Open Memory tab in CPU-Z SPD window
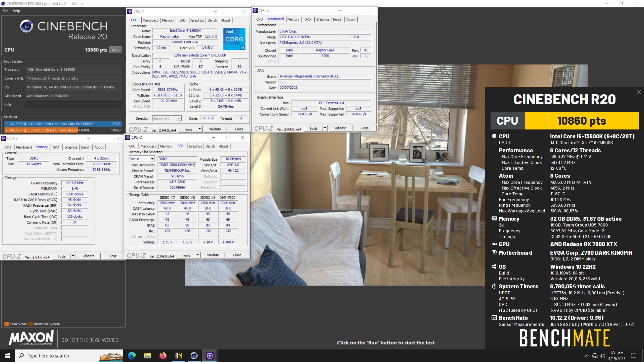 pos(166,146)
